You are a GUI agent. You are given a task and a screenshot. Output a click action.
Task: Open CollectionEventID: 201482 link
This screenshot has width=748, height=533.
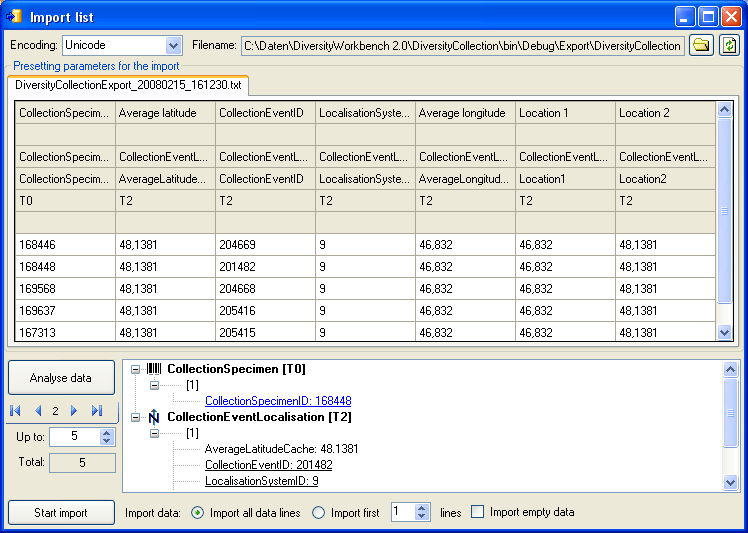[x=269, y=465]
